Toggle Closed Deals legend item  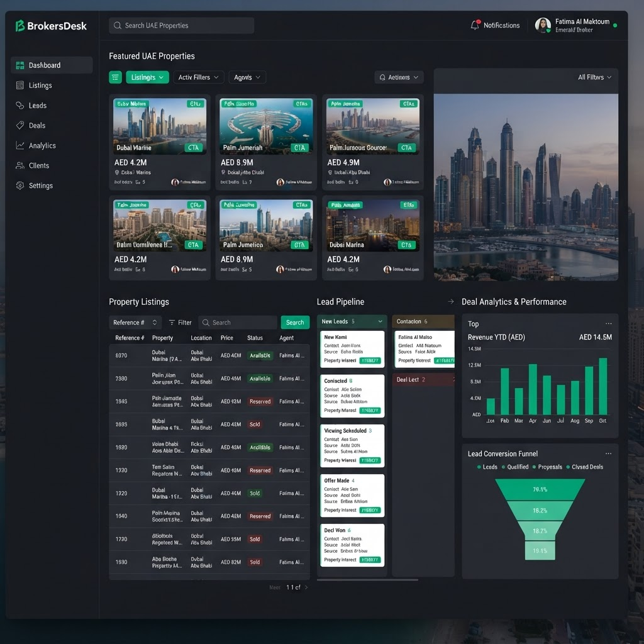(x=584, y=467)
